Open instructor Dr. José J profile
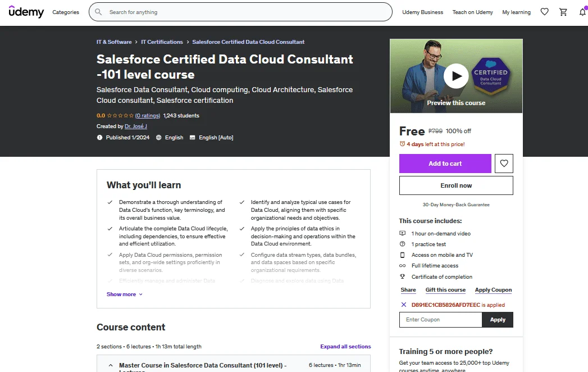 (136, 126)
